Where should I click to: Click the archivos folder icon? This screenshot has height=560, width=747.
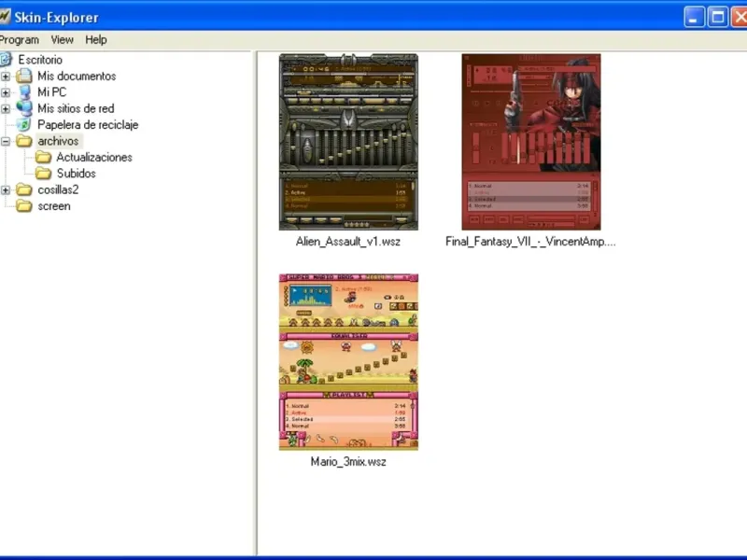[24, 141]
